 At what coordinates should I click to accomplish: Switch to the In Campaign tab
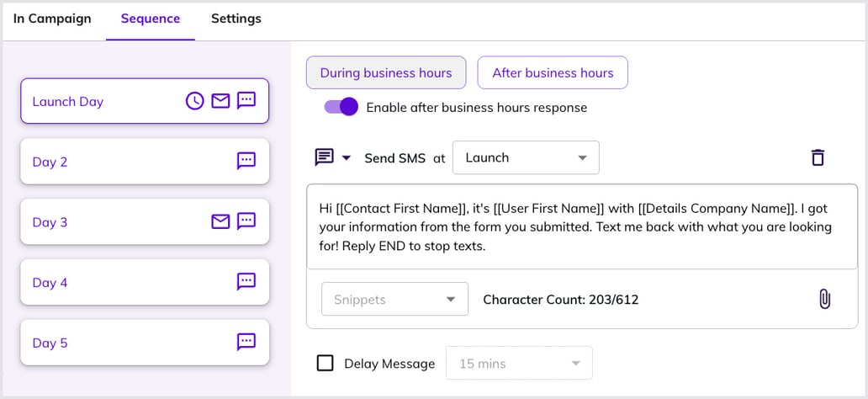tap(52, 19)
